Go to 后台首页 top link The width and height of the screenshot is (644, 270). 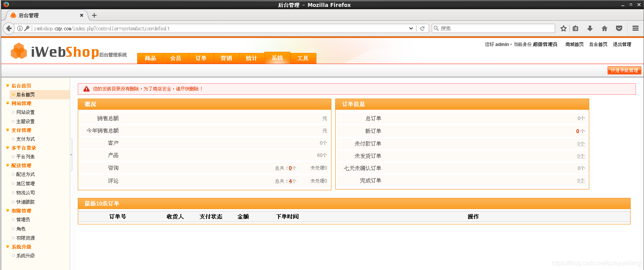tap(598, 44)
